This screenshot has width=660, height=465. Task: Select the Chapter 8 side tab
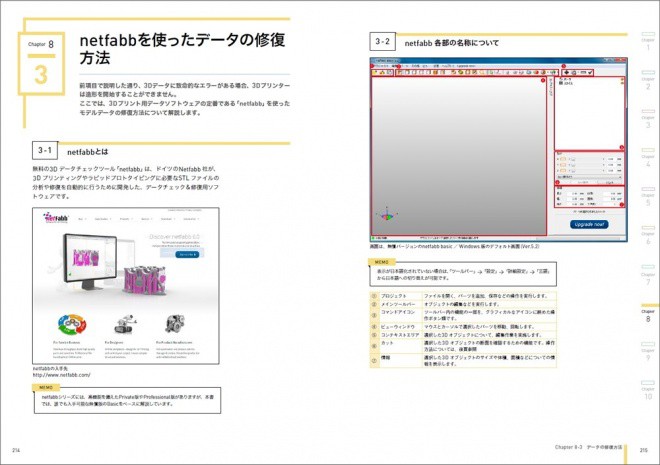648,314
